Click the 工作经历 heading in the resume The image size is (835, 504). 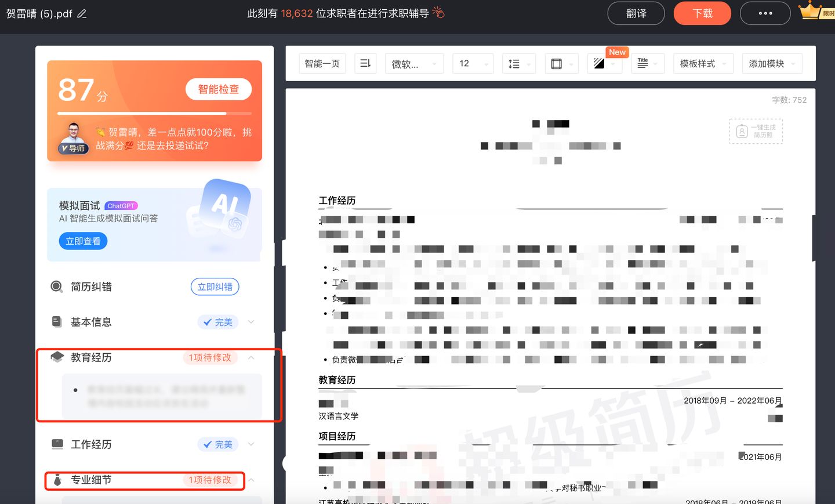point(337,201)
